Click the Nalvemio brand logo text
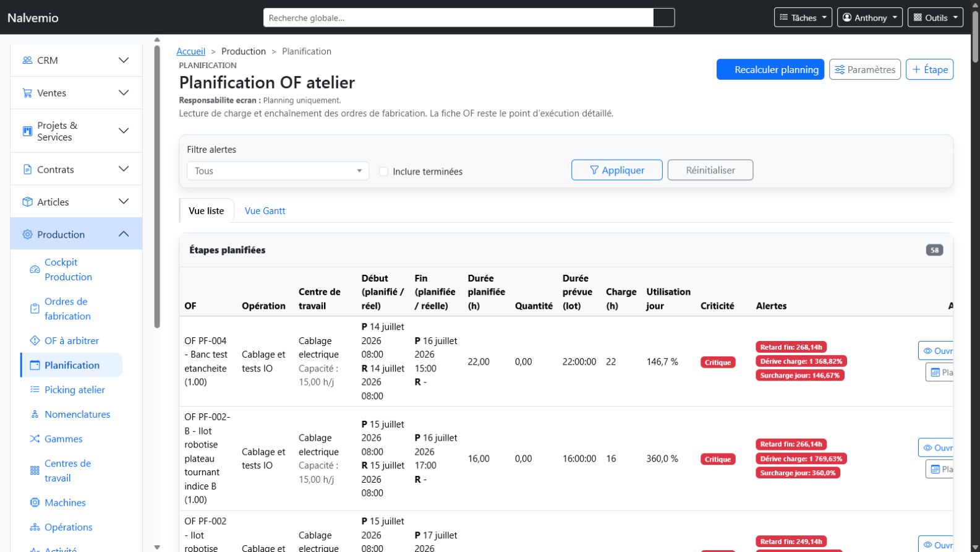 click(x=33, y=17)
